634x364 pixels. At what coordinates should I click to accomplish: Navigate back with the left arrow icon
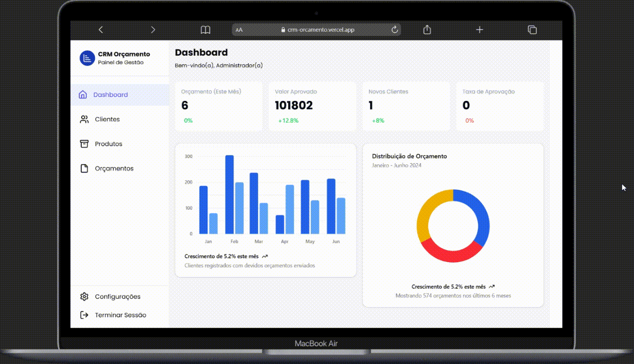coord(100,29)
